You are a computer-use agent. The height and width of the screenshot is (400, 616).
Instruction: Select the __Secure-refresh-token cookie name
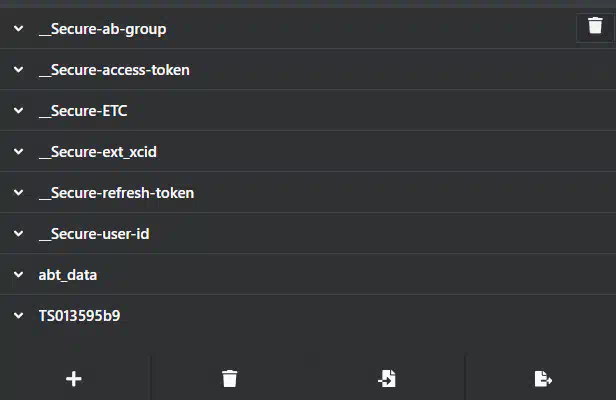point(116,193)
